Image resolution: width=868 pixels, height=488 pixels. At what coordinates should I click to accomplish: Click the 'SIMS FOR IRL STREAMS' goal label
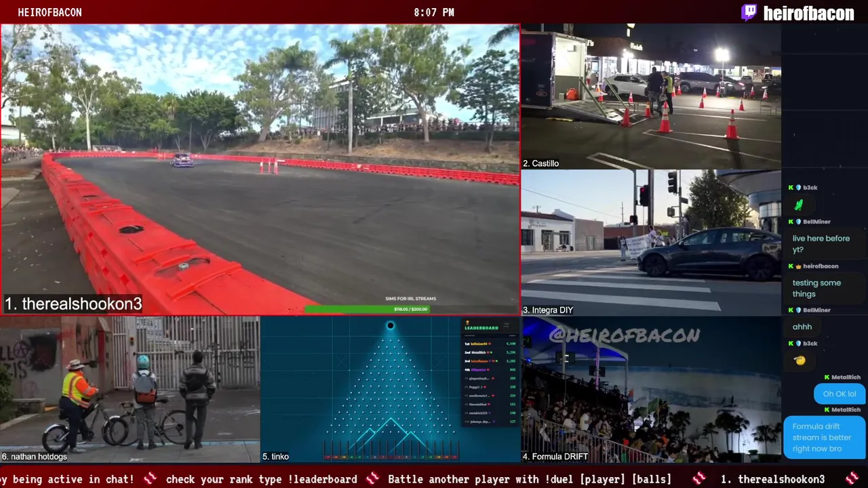click(x=411, y=298)
